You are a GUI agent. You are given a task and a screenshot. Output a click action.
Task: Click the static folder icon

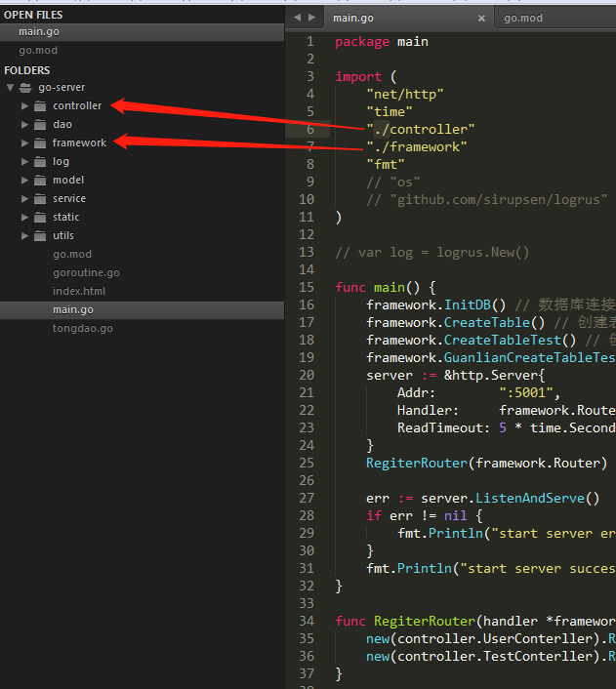(x=40, y=217)
